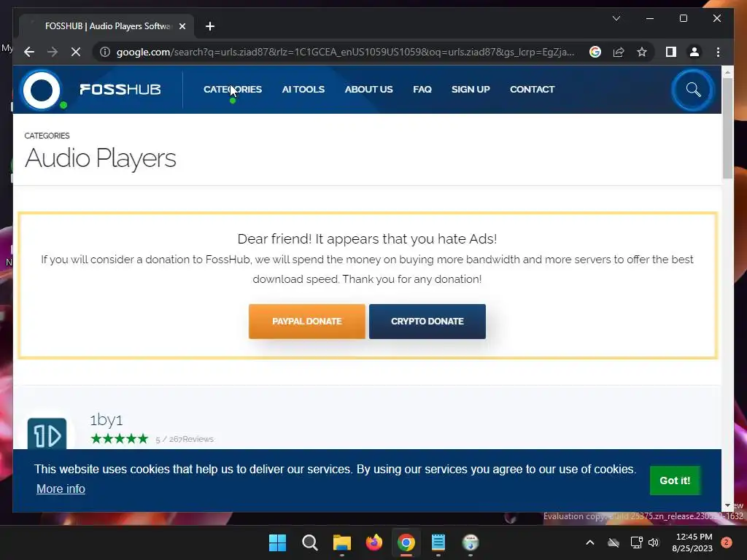This screenshot has width=747, height=560.
Task: Open the Chrome side panel icon
Action: tap(671, 52)
